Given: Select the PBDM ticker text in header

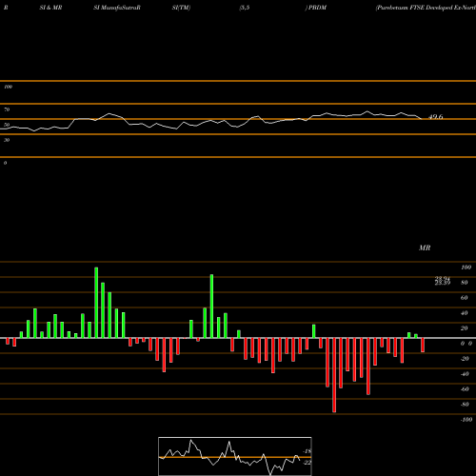Looking at the screenshot, I should coord(317,8).
